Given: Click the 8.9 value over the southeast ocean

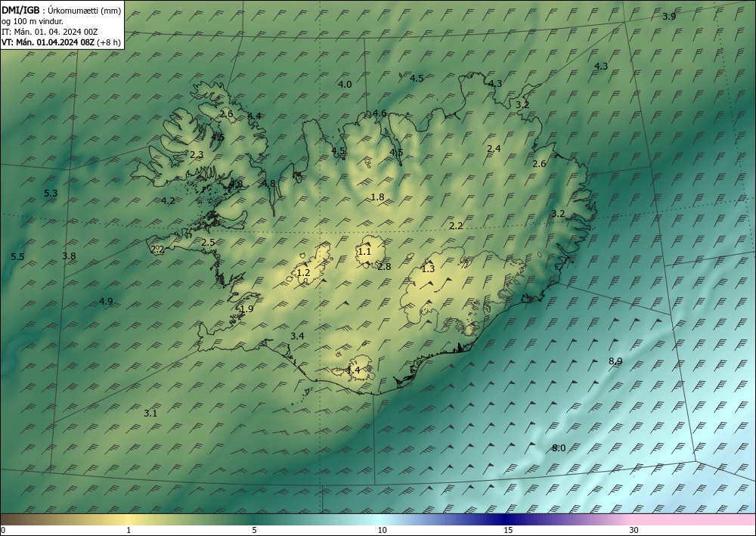Looking at the screenshot, I should [615, 361].
